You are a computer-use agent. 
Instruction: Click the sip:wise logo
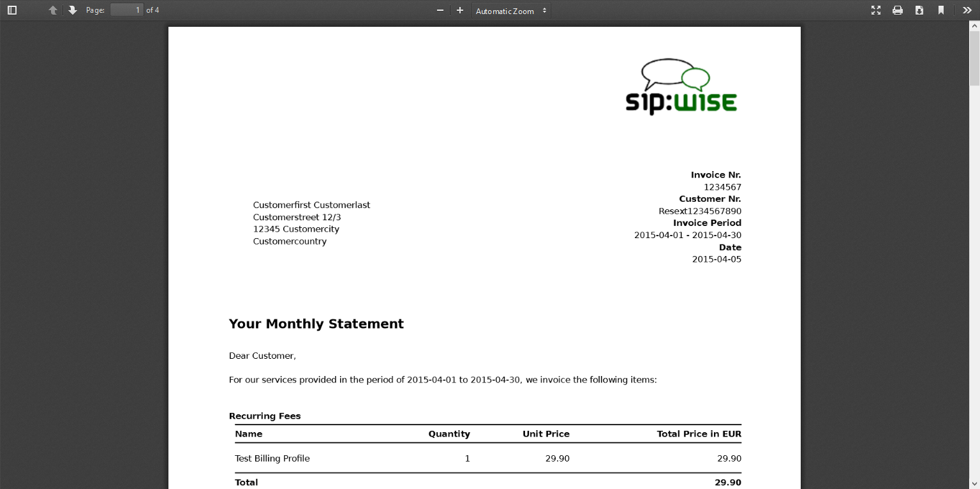pyautogui.click(x=681, y=85)
